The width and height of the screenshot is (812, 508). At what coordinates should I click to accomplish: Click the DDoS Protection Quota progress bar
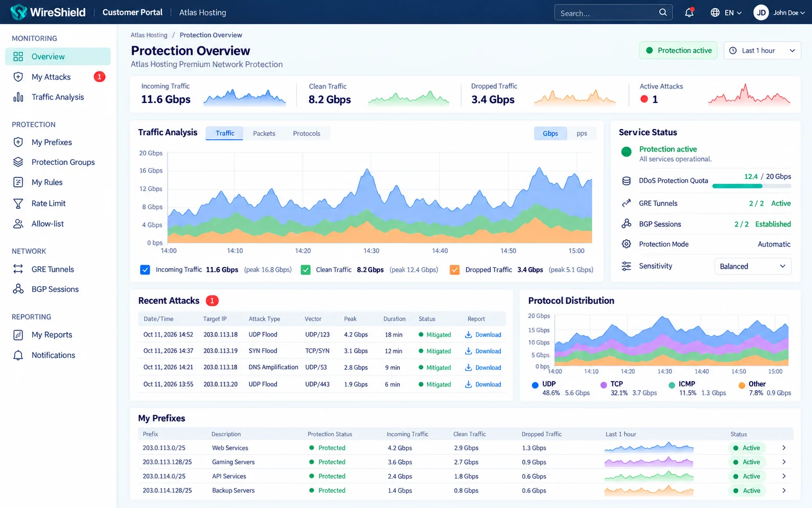[x=752, y=186]
